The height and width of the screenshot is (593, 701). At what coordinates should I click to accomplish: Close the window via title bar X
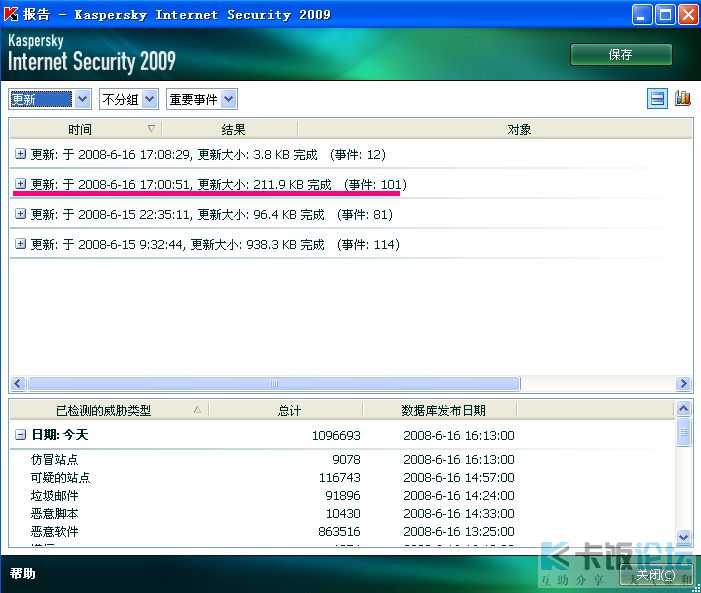[688, 14]
